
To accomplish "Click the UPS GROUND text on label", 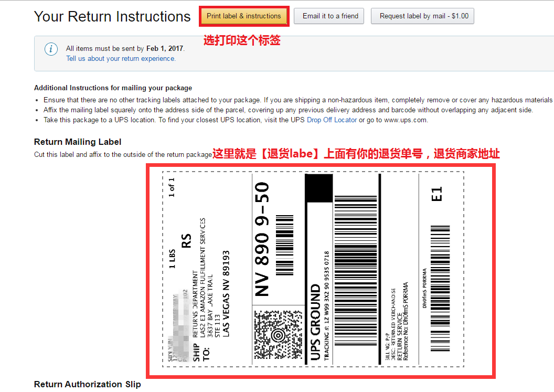I will pyautogui.click(x=315, y=322).
